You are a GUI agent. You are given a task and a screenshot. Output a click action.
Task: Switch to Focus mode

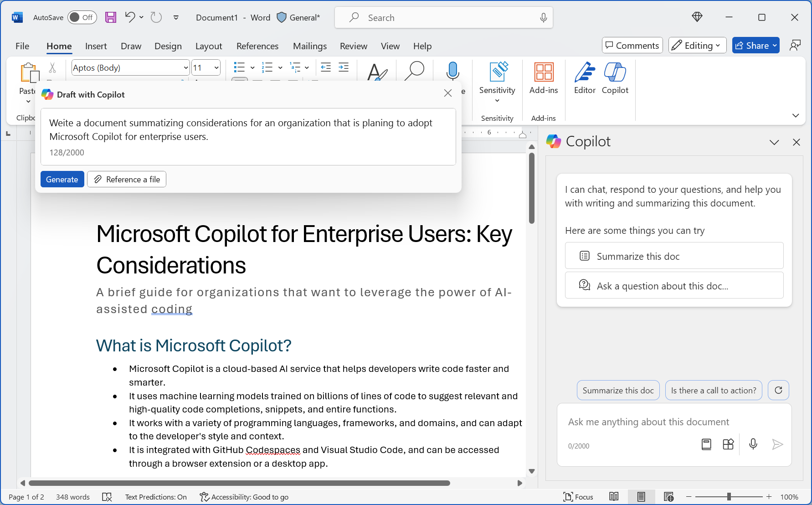tap(578, 497)
